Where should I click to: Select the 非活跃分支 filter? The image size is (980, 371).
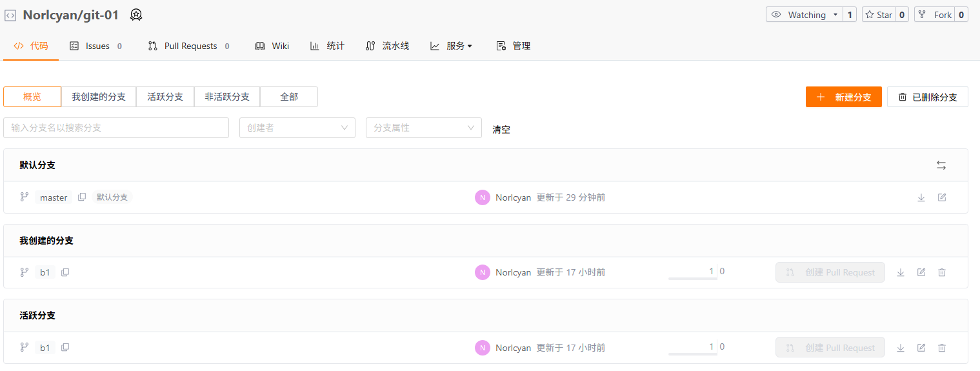tap(227, 97)
